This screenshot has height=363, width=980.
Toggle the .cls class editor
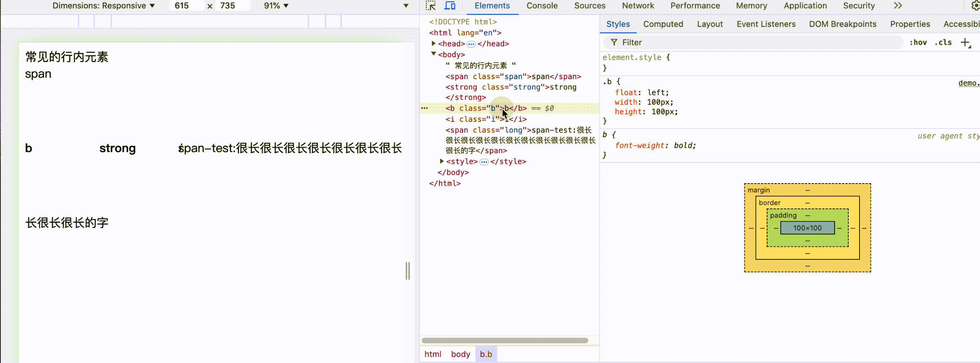coord(943,42)
